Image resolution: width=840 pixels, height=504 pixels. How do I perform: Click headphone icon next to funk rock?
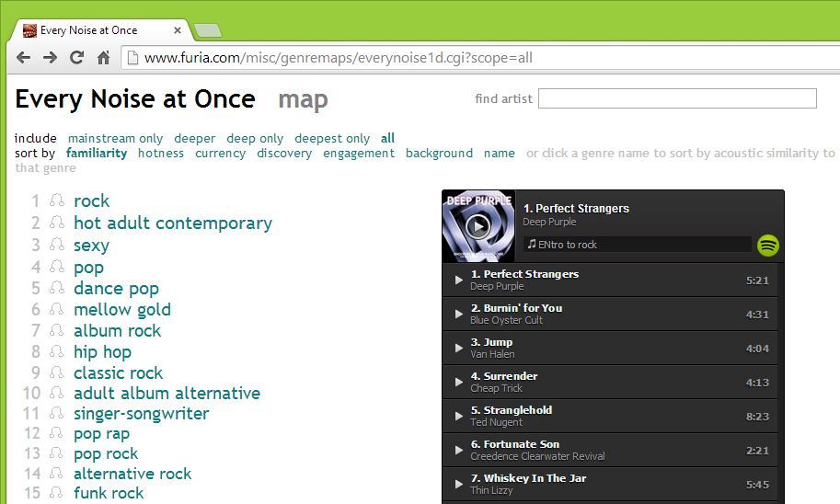point(57,492)
